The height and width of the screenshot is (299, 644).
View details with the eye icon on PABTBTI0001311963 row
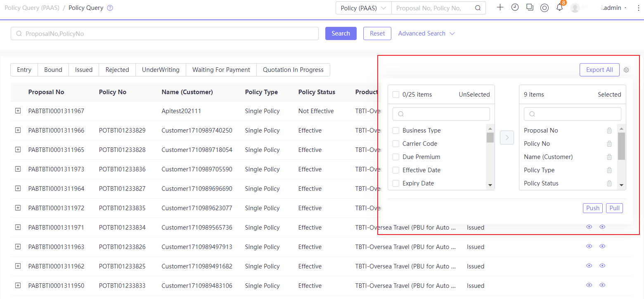pyautogui.click(x=589, y=246)
